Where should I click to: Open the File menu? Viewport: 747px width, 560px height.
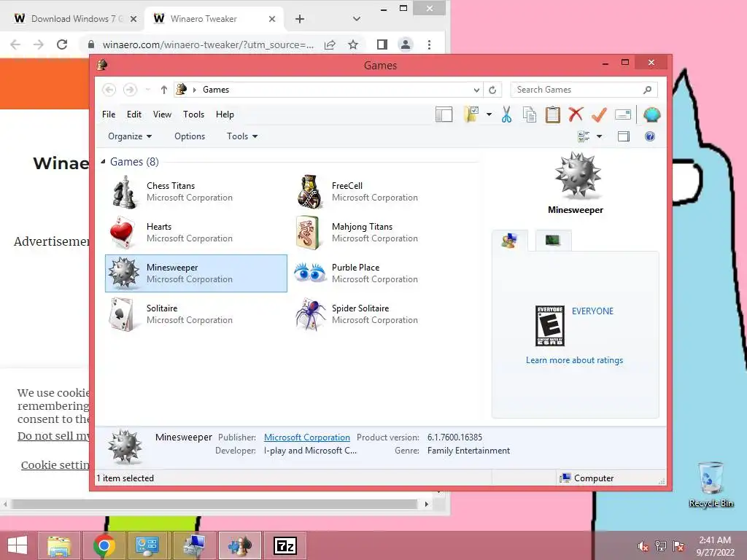109,114
